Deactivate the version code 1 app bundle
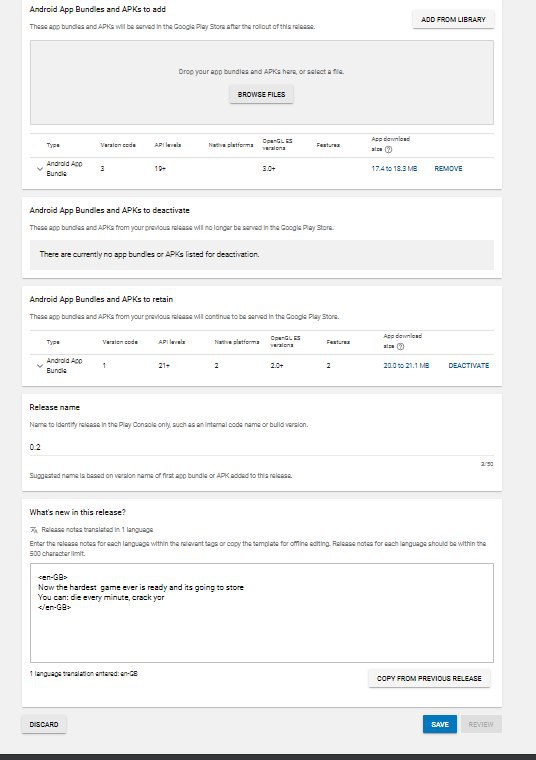Screen dimensions: 536x760 tap(469, 365)
